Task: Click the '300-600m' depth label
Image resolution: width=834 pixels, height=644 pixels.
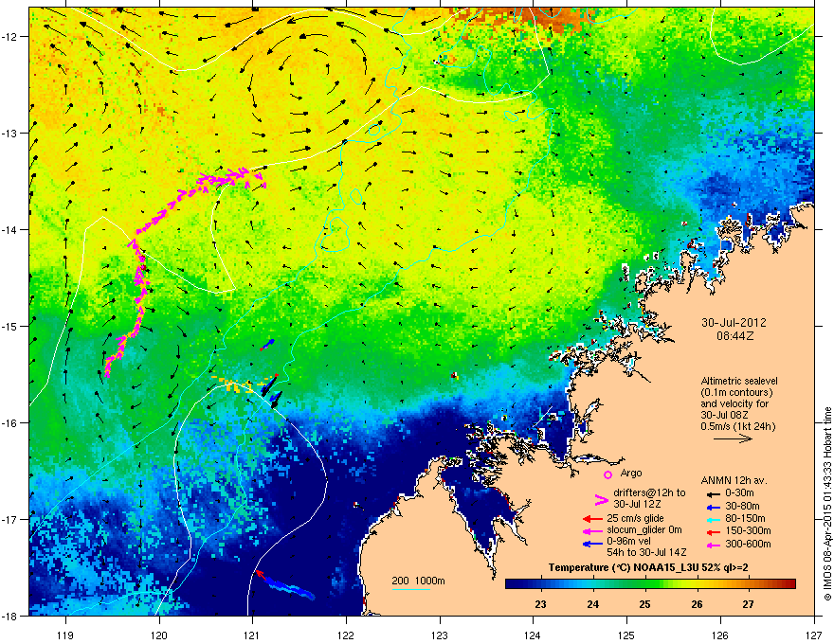Action: (x=748, y=545)
